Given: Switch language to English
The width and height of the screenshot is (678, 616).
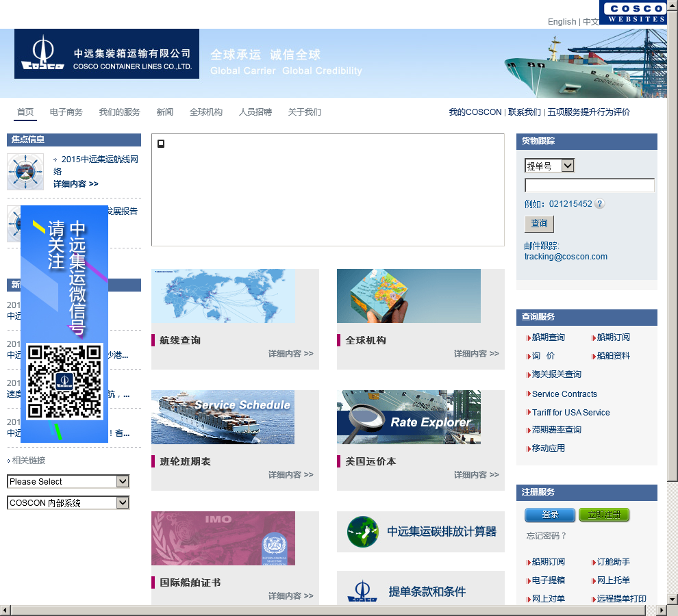Looking at the screenshot, I should pyautogui.click(x=562, y=22).
